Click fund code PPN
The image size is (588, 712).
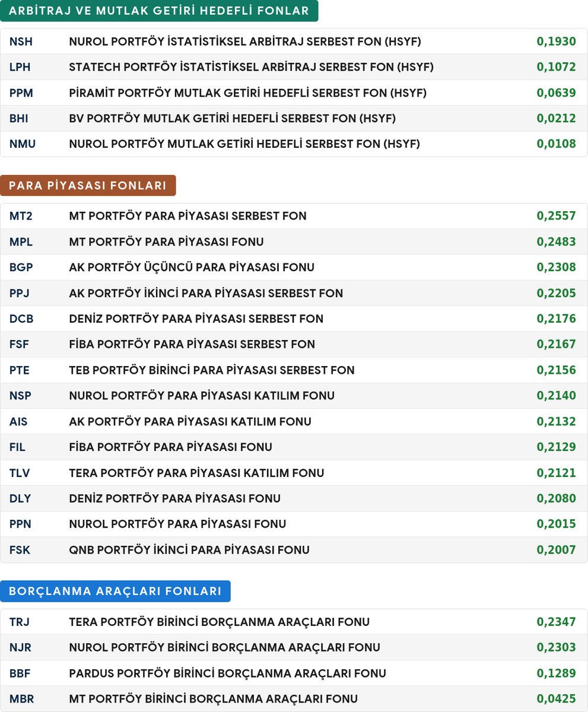[x=20, y=525]
